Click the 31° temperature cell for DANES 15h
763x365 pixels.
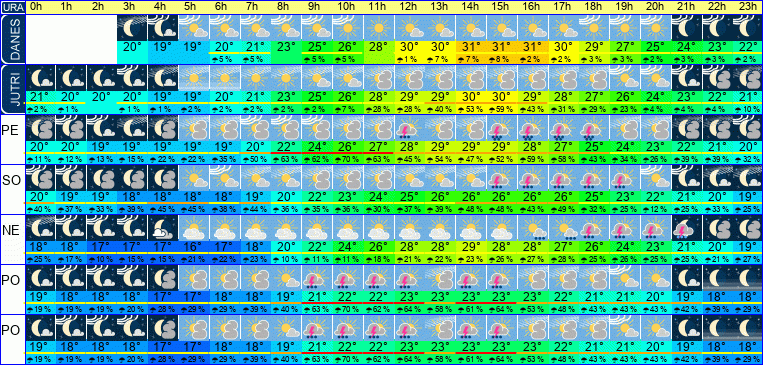pyautogui.click(x=502, y=48)
